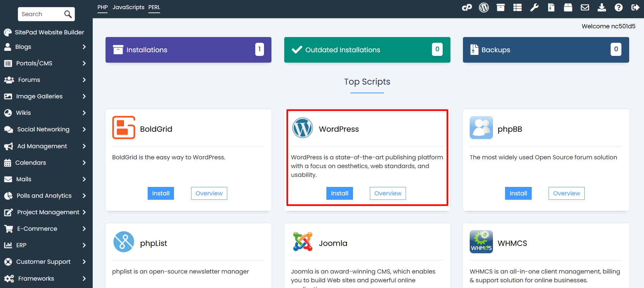Click the WHMCS script title
Screen dimensions: 644x288
(x=512, y=243)
